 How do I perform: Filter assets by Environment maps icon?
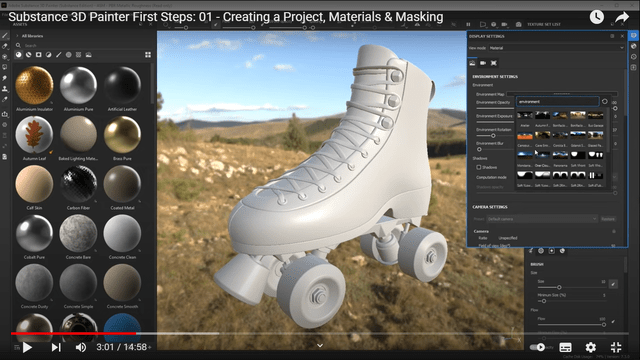[89, 55]
